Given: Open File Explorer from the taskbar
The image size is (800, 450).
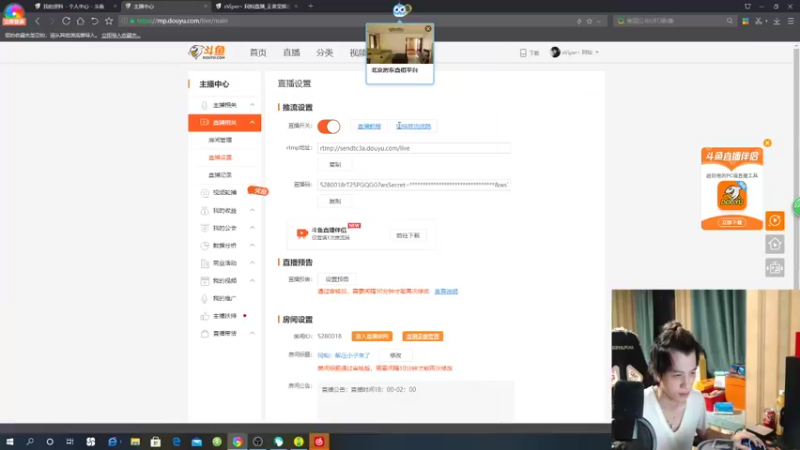Looking at the screenshot, I should (135, 441).
